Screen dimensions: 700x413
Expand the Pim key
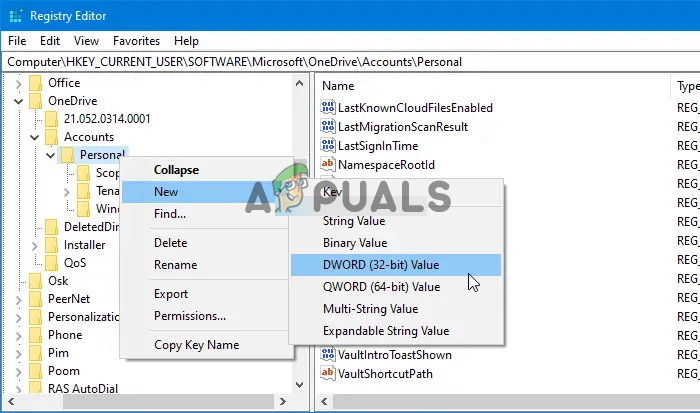(x=18, y=354)
